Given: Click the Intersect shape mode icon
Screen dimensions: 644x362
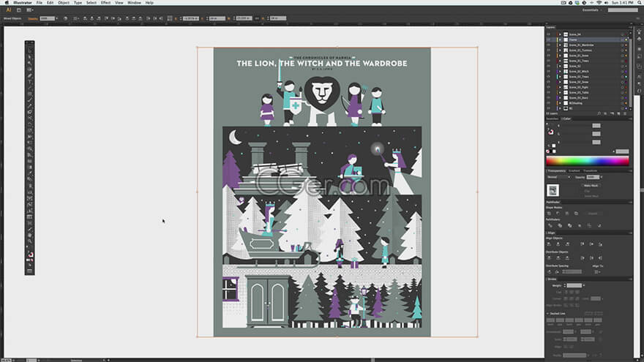Looking at the screenshot, I should [567, 214].
